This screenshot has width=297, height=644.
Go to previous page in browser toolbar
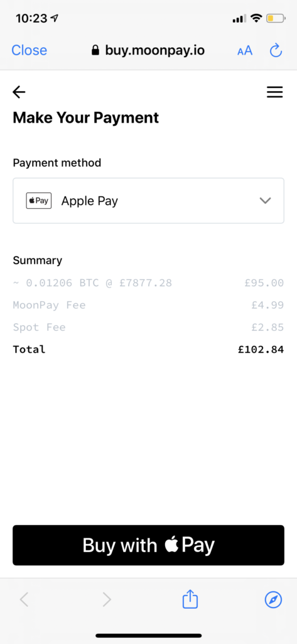pos(24,600)
